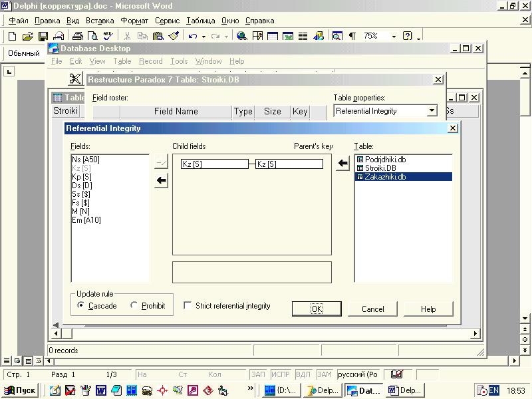The width and height of the screenshot is (532, 399).
Task: Cancel the Referential Integrity dialog
Action: click(x=372, y=309)
